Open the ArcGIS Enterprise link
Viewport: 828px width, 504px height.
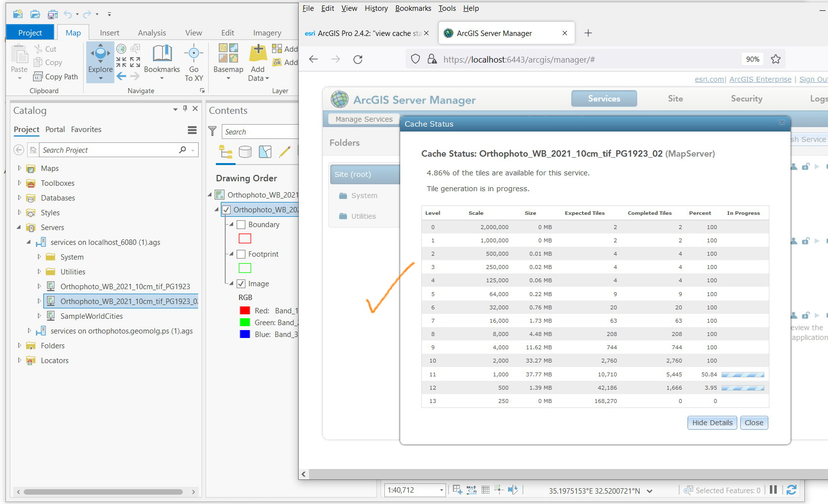760,79
